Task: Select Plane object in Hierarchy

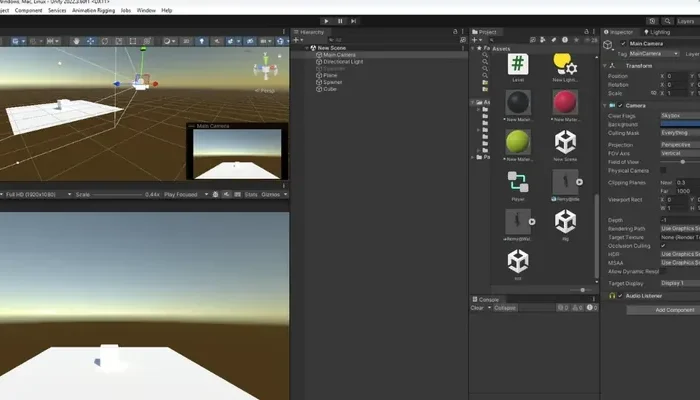Action: 330,75
